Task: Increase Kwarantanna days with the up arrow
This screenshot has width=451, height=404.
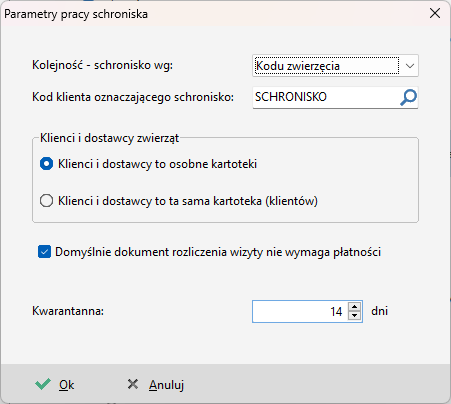Action: coord(355,307)
